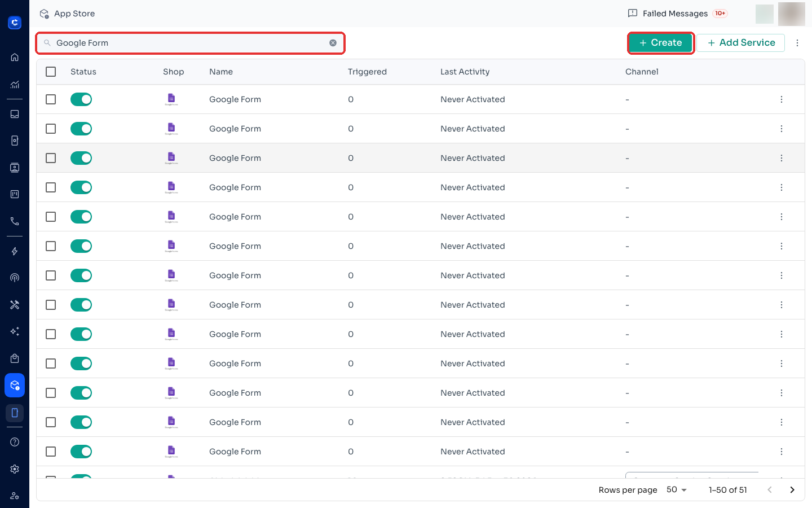Open the row menu of the first Google Form
The width and height of the screenshot is (812, 508).
[782, 99]
